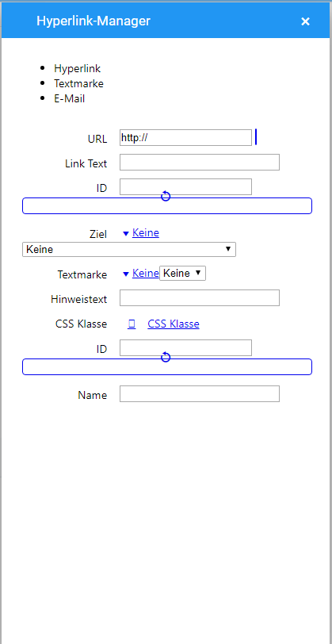The image size is (332, 644).
Task: Open the CSS Klasse link
Action: 174,324
